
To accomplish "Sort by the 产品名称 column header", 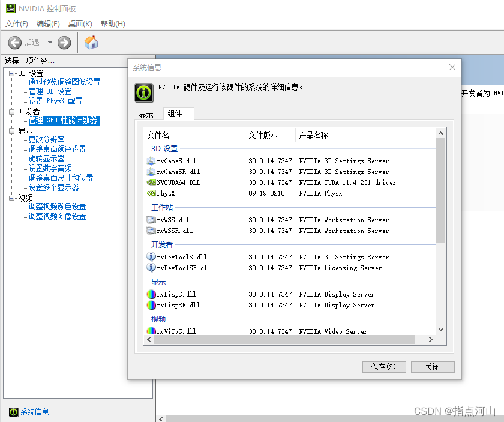I will (x=366, y=135).
